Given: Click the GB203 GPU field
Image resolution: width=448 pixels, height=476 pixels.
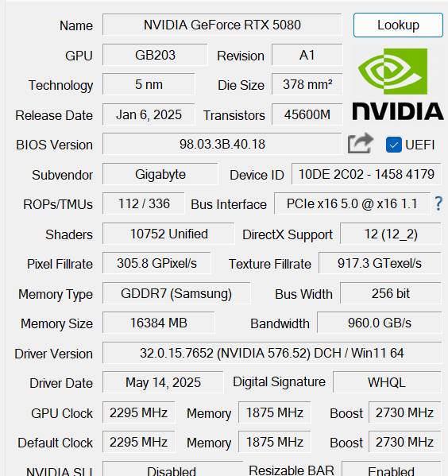Looking at the screenshot, I should click(x=155, y=55).
